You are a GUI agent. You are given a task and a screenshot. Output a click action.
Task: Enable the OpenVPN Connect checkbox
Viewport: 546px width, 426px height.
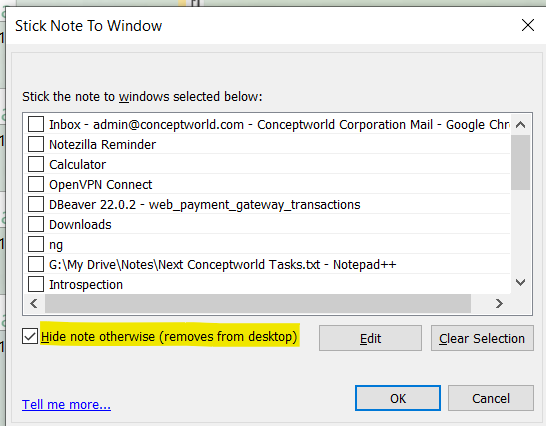[36, 184]
